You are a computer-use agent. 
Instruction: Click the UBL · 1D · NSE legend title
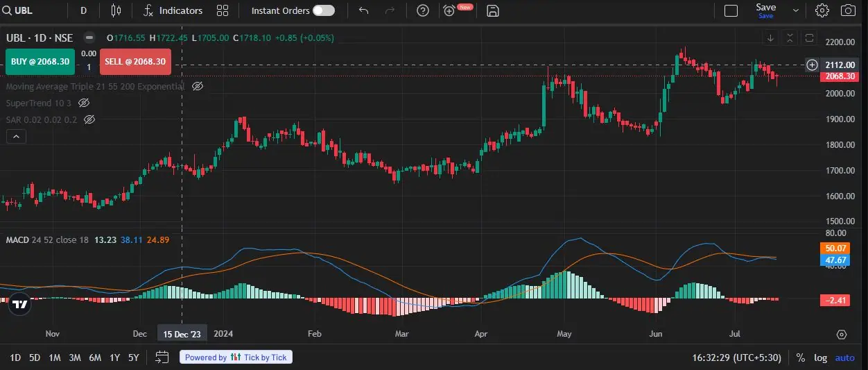pyautogui.click(x=40, y=37)
